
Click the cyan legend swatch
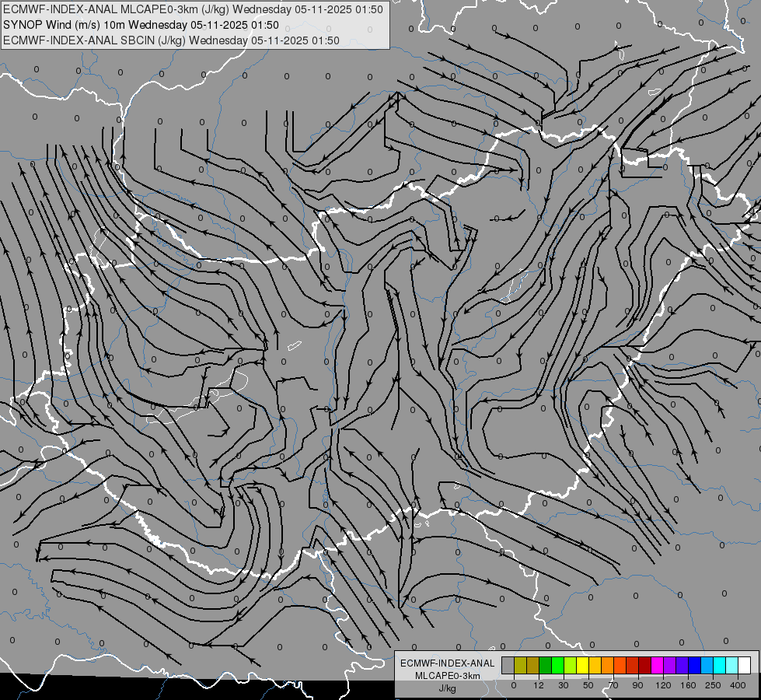tap(719, 666)
